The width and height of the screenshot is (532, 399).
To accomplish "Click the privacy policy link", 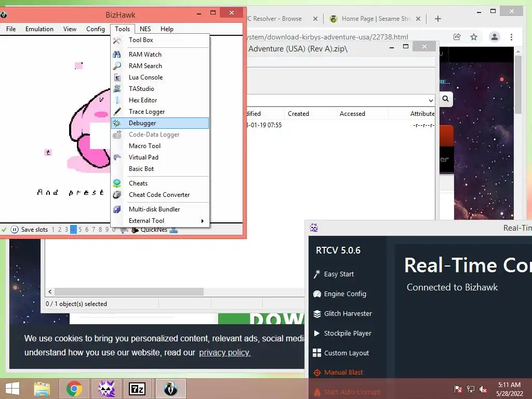I will [224, 353].
